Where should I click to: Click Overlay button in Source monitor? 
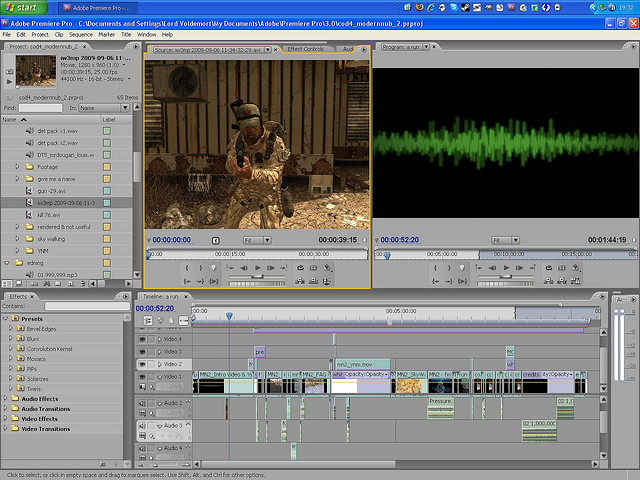pyautogui.click(x=313, y=281)
